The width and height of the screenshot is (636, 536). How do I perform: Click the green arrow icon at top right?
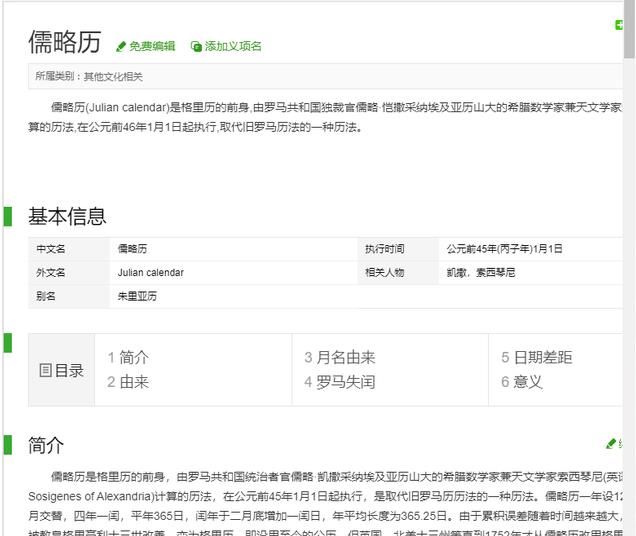pyautogui.click(x=619, y=25)
